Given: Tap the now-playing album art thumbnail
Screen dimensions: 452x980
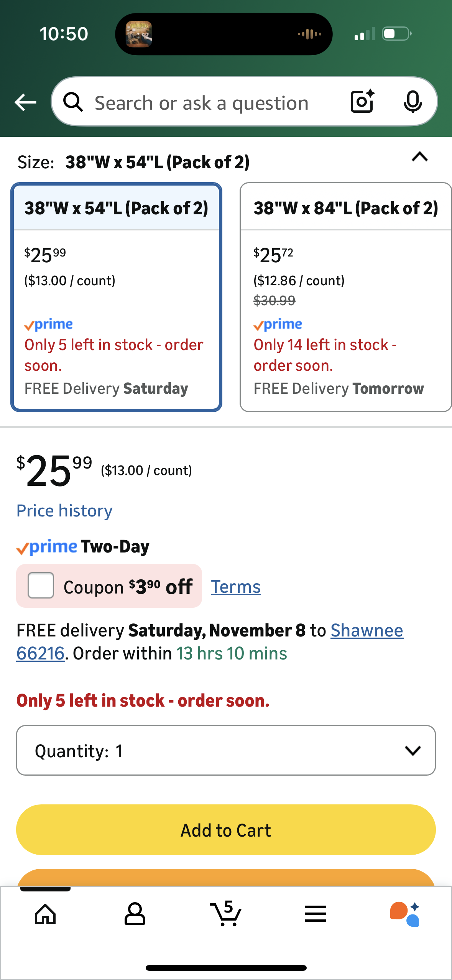Looking at the screenshot, I should pos(139,34).
